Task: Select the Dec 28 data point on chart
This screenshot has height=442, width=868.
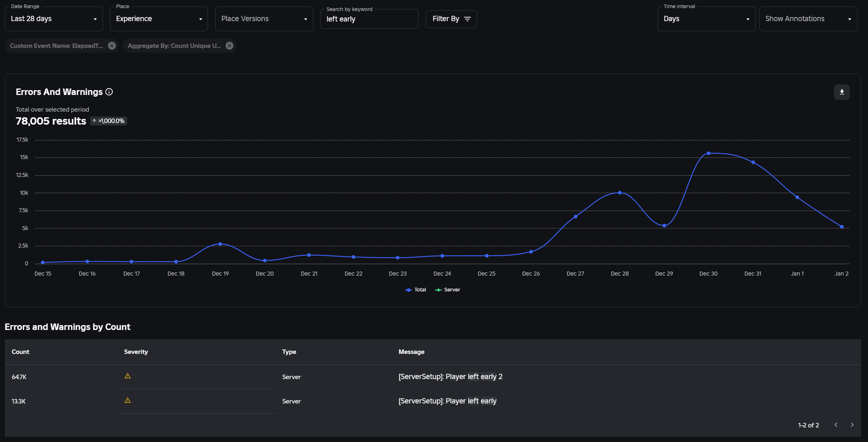Action: (620, 193)
